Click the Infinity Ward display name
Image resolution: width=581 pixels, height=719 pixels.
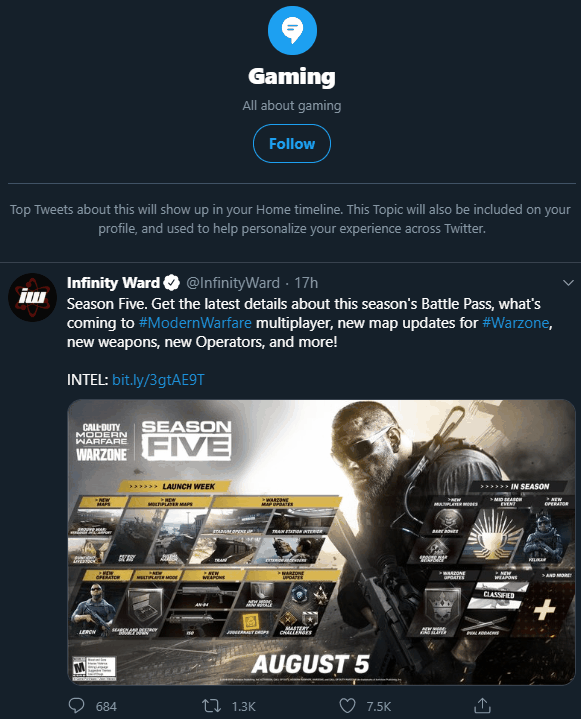click(x=113, y=283)
